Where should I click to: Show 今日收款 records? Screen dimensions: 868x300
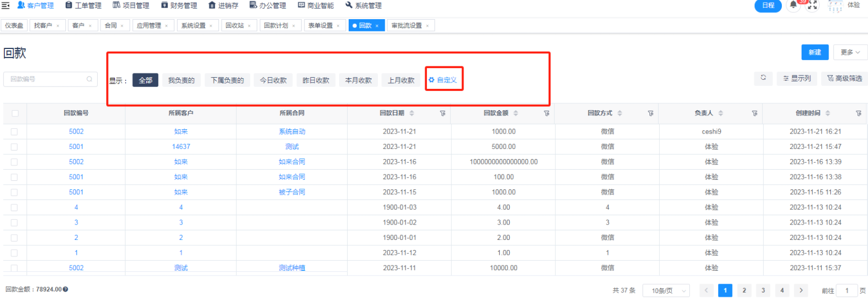click(273, 80)
